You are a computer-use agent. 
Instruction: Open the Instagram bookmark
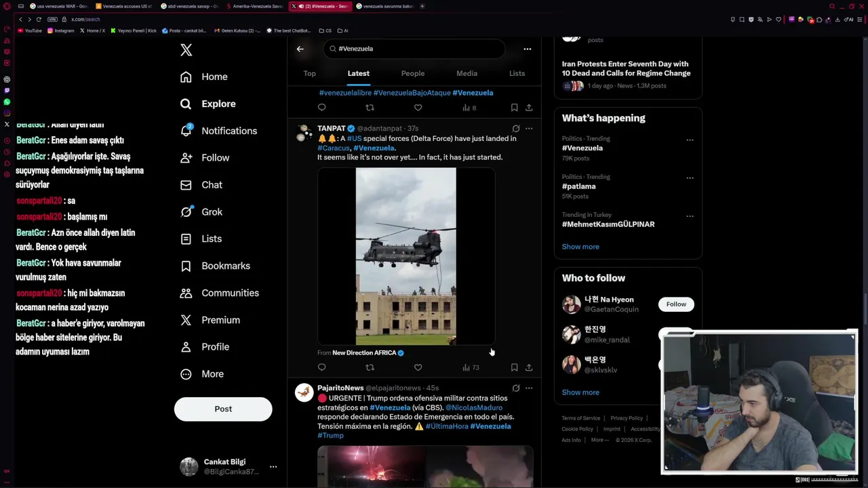point(61,30)
